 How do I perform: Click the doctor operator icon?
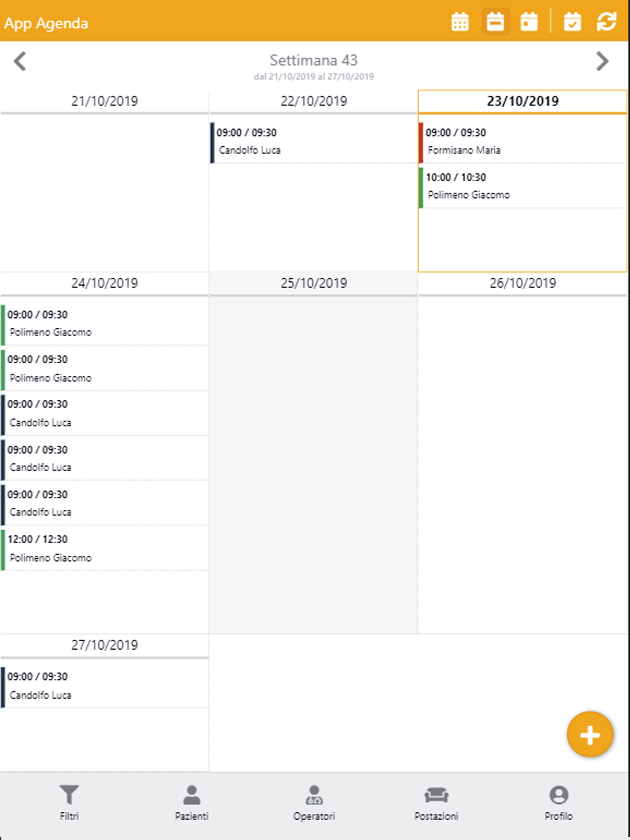314,795
